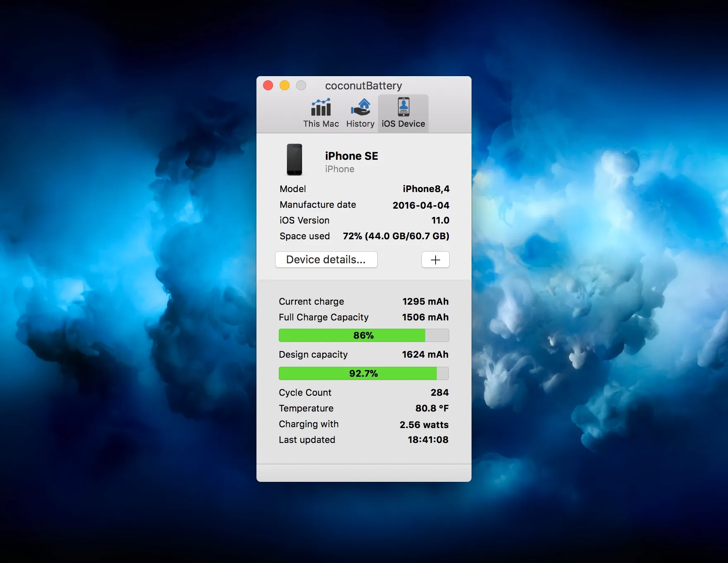Click the red close traffic-light icon
728x563 pixels.
coord(268,85)
